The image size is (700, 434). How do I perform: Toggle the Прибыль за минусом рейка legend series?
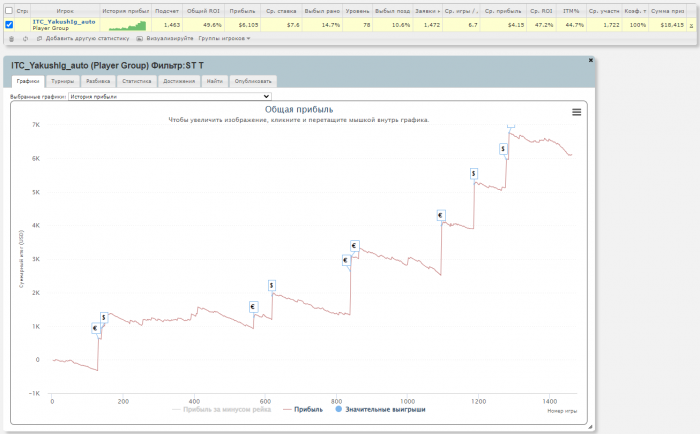(222, 409)
